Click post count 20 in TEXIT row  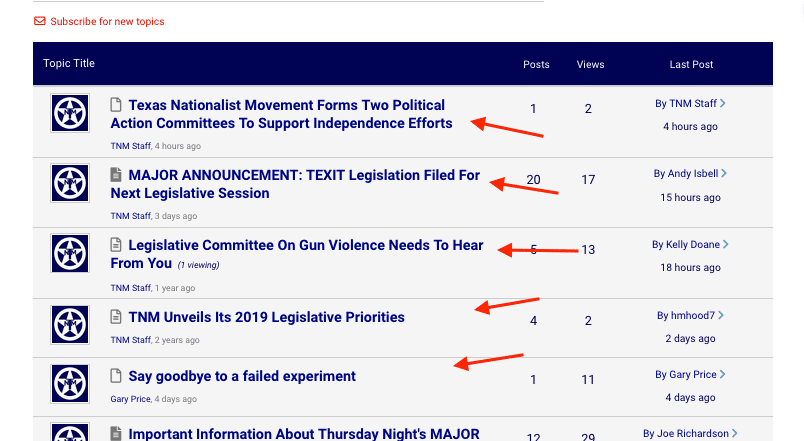tap(533, 180)
